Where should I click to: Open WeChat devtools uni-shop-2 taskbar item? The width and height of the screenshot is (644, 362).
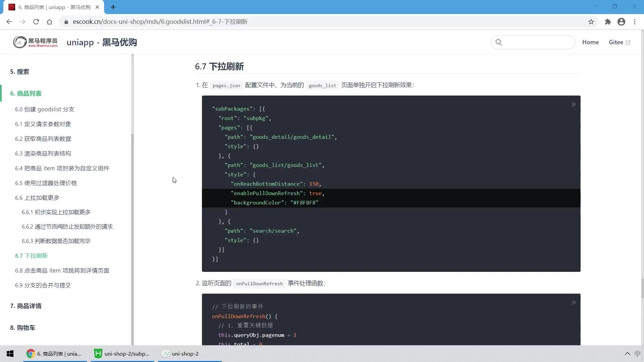point(190,354)
